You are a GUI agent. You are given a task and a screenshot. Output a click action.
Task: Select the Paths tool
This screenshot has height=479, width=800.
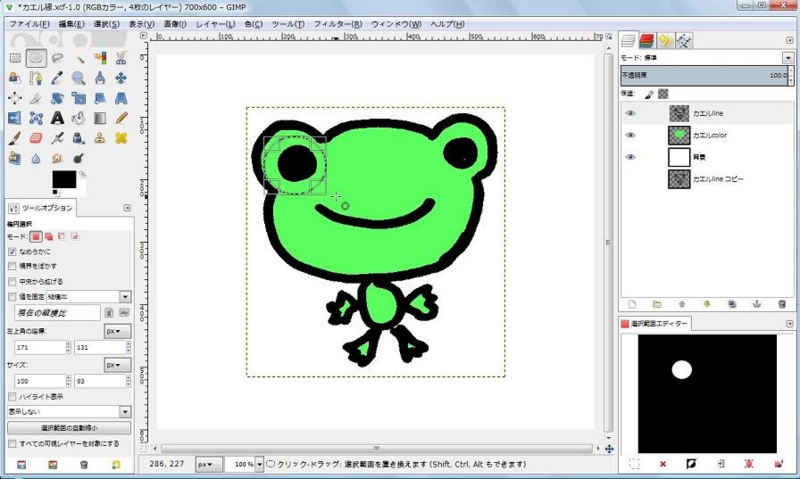pyautogui.click(x=36, y=78)
